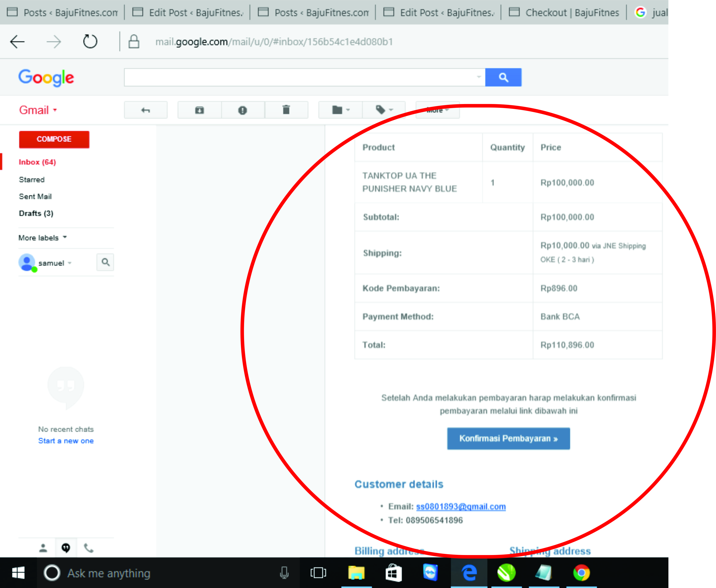
Task: Click the browser forward arrow
Action: click(53, 42)
